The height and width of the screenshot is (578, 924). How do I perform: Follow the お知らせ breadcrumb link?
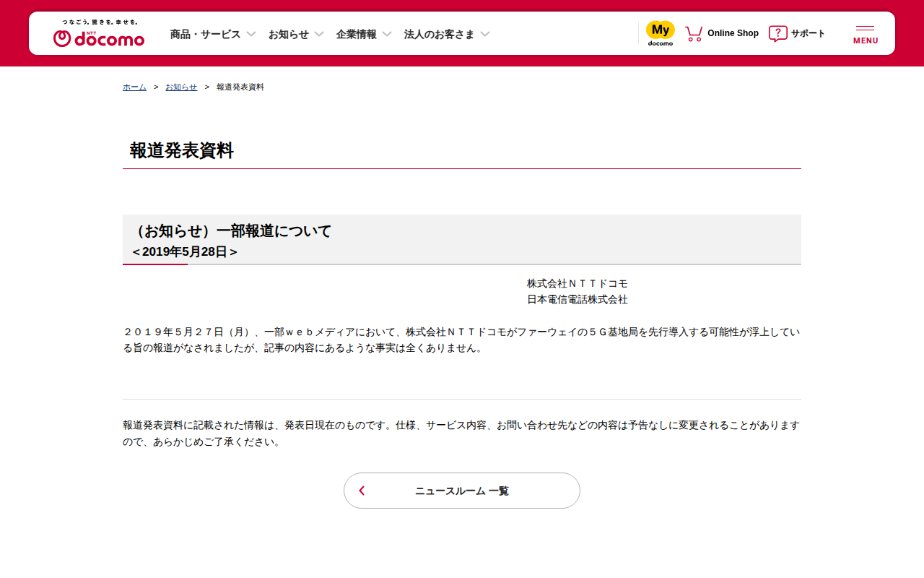pos(181,87)
